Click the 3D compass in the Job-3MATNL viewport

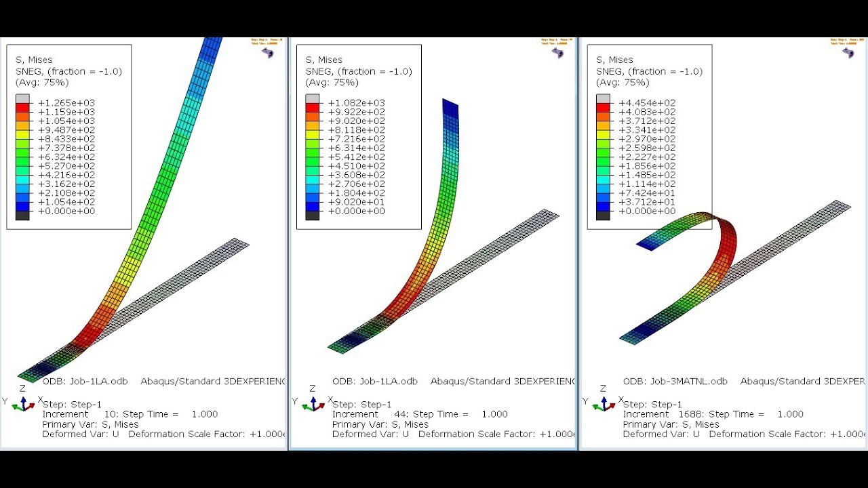click(x=848, y=52)
